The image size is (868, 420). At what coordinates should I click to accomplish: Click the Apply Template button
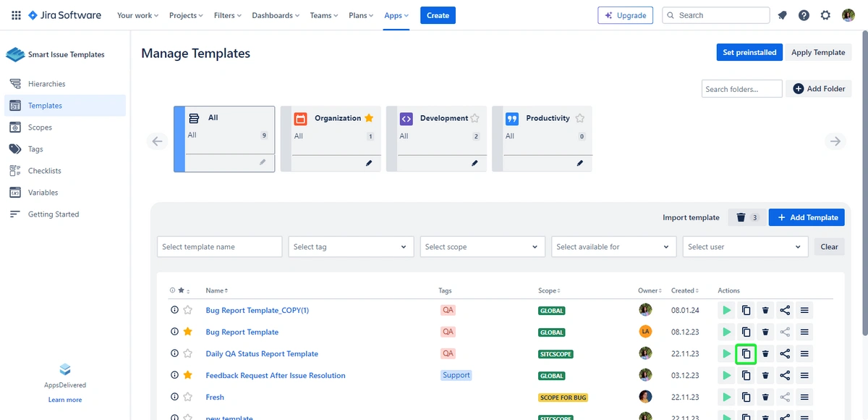(x=818, y=52)
